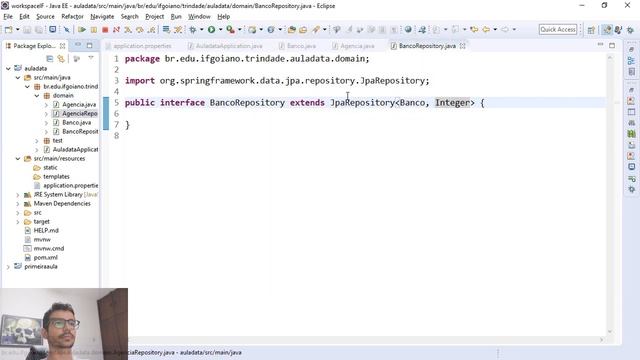Toggle Link with Editor in Package Explorer
The height and width of the screenshot is (360, 640).
pyautogui.click(x=61, y=59)
